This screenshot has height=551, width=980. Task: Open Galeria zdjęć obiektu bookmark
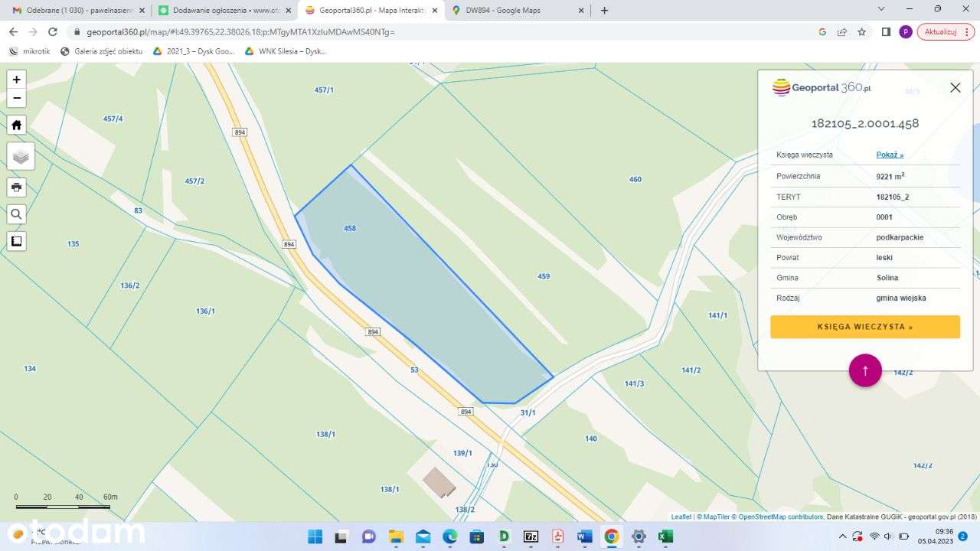102,51
